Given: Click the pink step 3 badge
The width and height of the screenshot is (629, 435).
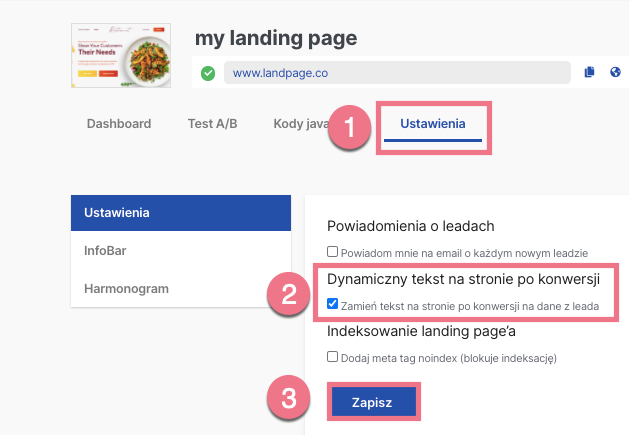Looking at the screenshot, I should [289, 398].
